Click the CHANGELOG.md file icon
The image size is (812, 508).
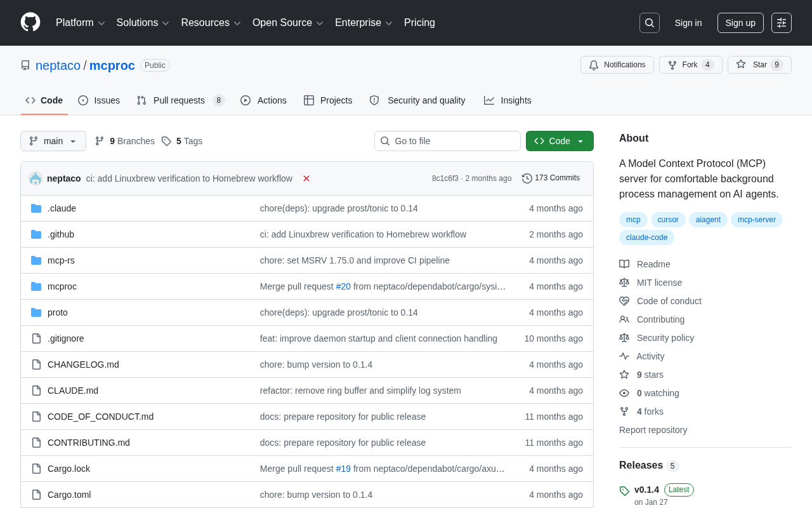tap(36, 364)
